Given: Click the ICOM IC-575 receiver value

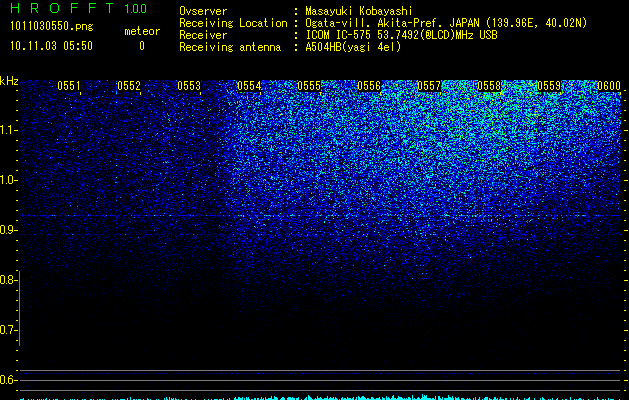Looking at the screenshot, I should [x=401, y=35].
